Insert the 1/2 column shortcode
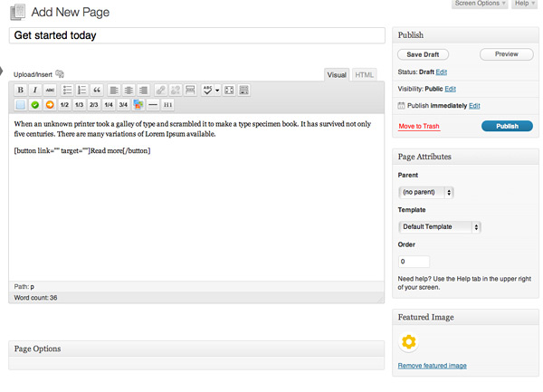 coord(64,105)
